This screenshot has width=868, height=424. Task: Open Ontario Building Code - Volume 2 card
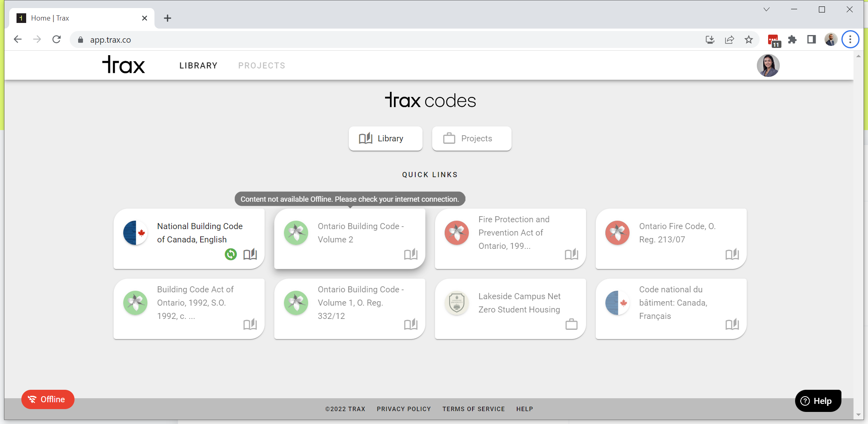[350, 238]
